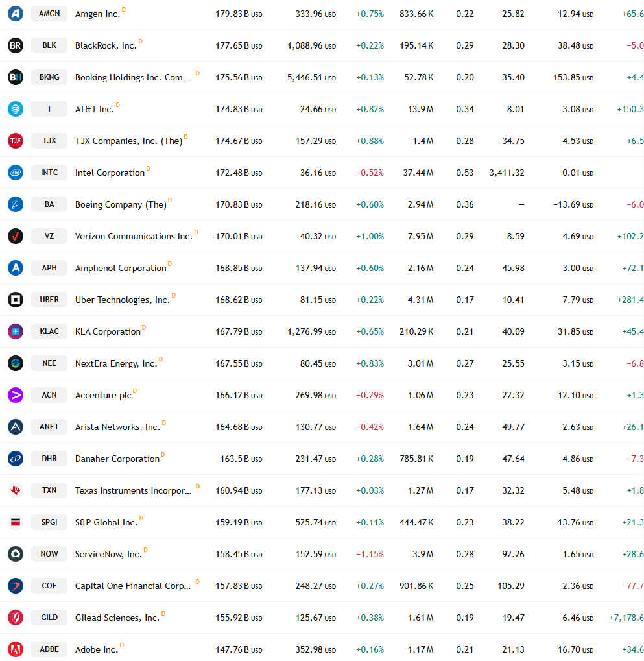Click the Accenture purple logo icon
This screenshot has width=644, height=661.
coord(16,395)
